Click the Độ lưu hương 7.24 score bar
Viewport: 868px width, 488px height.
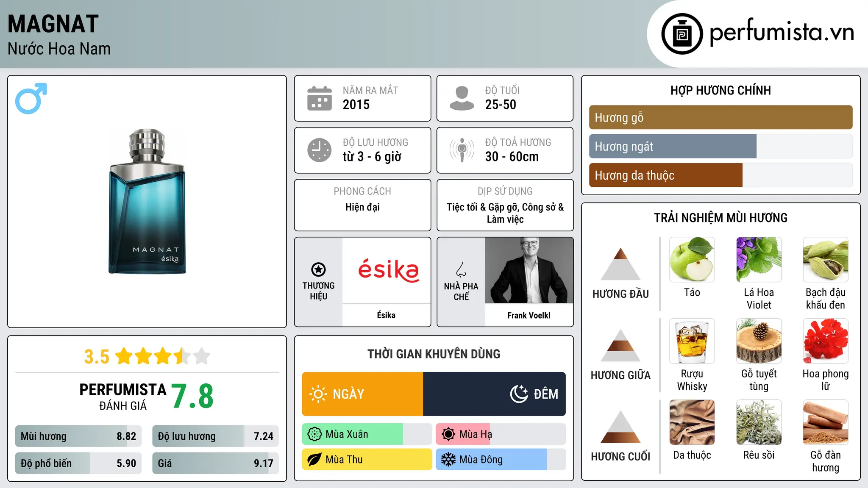point(216,436)
